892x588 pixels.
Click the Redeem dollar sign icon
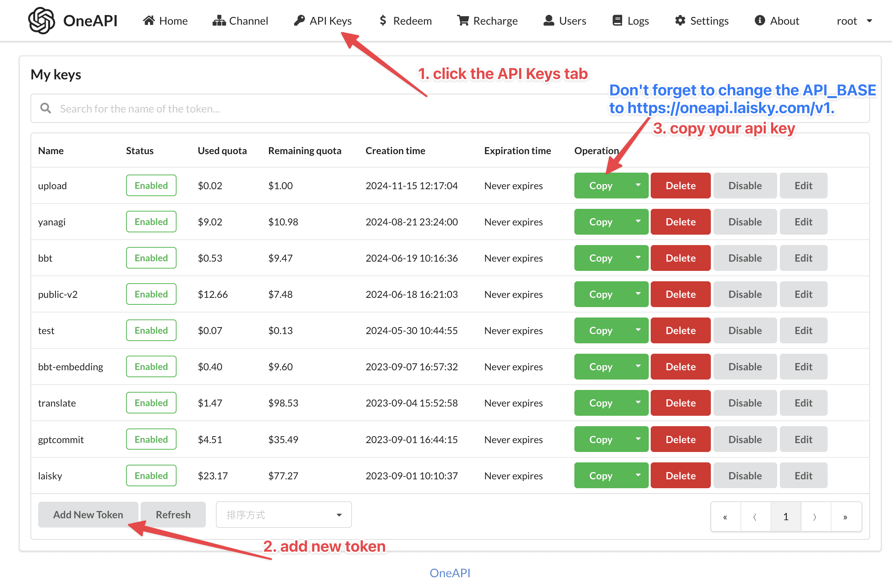(x=382, y=20)
